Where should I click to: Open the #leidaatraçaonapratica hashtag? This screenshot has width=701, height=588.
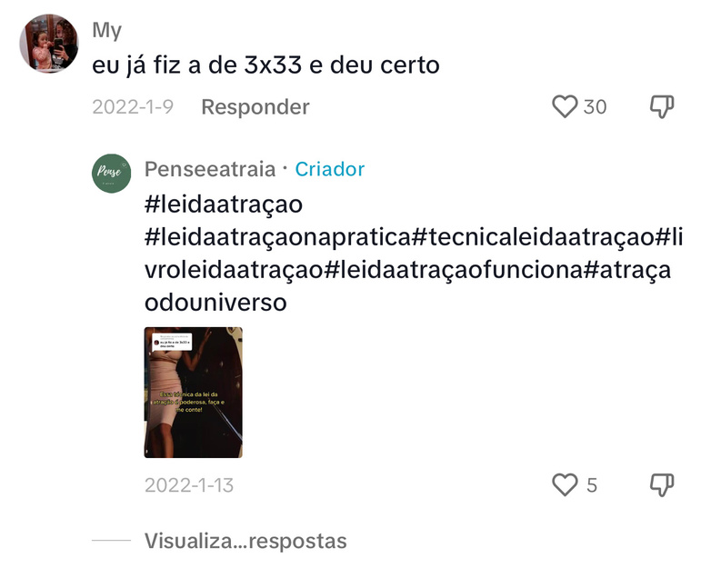(277, 237)
